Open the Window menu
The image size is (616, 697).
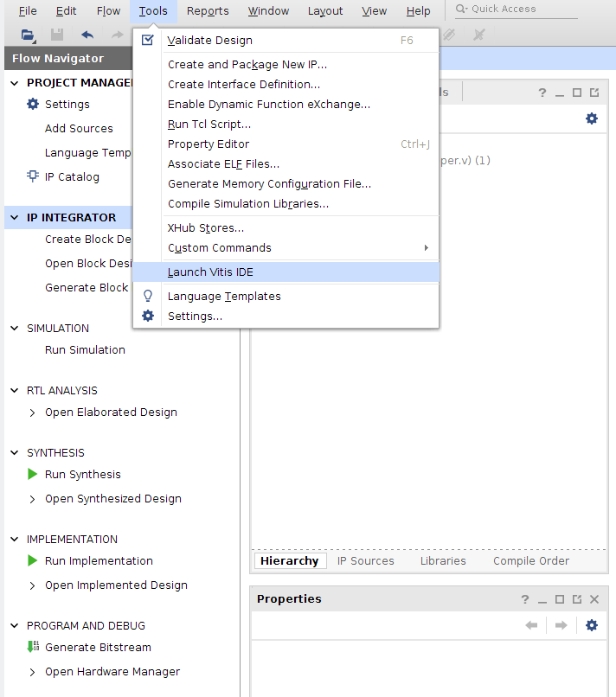(x=268, y=11)
